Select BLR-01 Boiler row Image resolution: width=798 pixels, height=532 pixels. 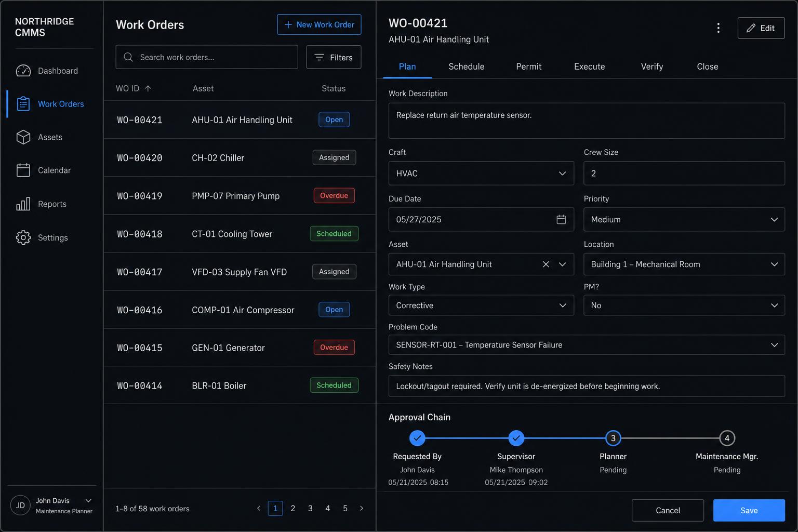tap(240, 385)
